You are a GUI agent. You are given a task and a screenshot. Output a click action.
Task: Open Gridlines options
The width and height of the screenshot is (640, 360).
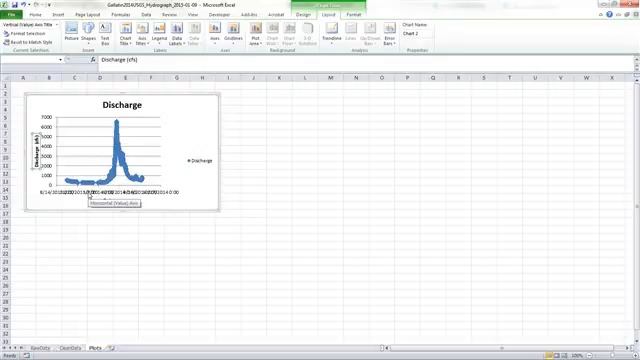[233, 33]
